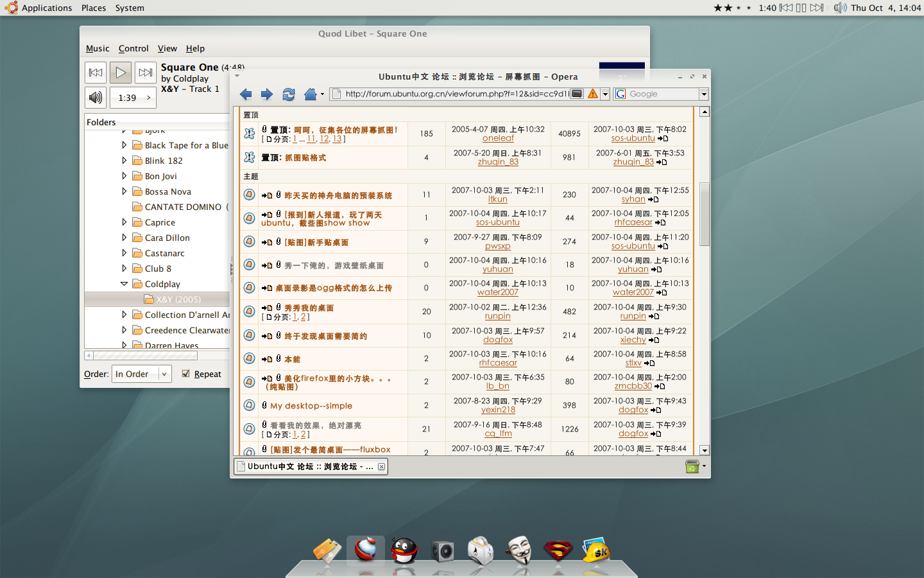Open first dock icon with orange card
Image resolution: width=924 pixels, height=578 pixels.
(x=327, y=550)
